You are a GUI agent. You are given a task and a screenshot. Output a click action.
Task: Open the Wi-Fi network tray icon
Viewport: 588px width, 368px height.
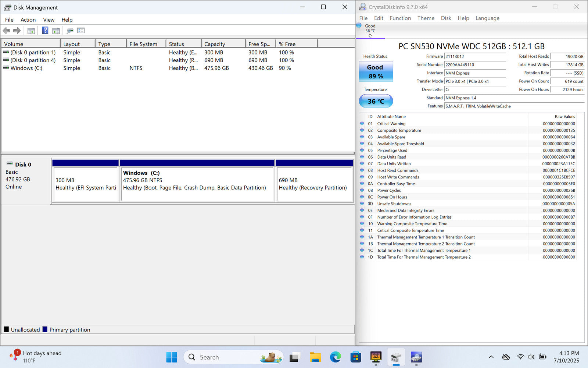tap(520, 357)
